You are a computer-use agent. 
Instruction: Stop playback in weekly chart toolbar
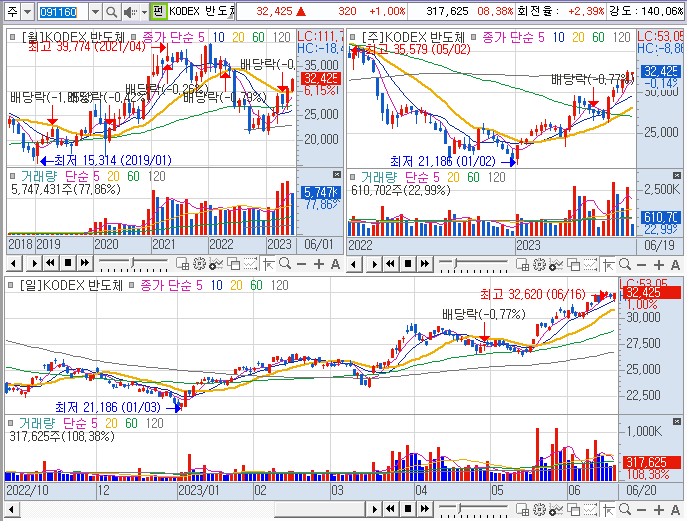tap(407, 265)
